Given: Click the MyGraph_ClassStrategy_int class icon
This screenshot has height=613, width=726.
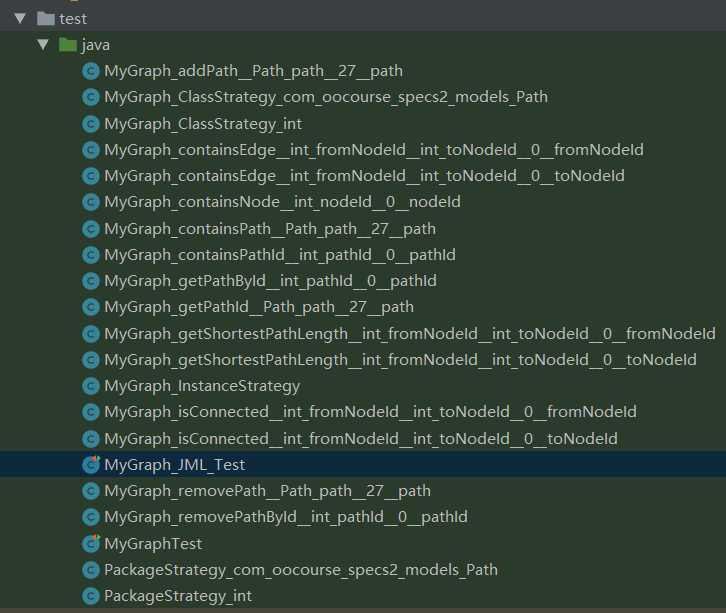Looking at the screenshot, I should [91, 124].
